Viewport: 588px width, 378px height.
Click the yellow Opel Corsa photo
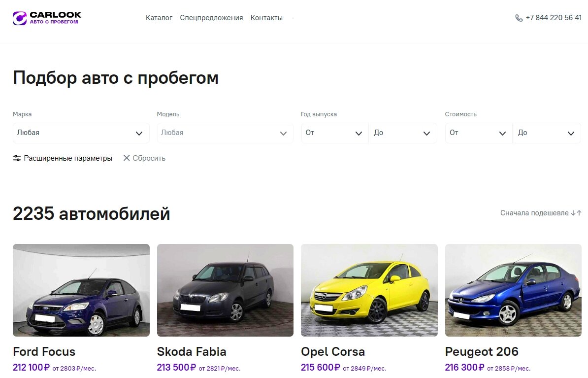tap(369, 290)
